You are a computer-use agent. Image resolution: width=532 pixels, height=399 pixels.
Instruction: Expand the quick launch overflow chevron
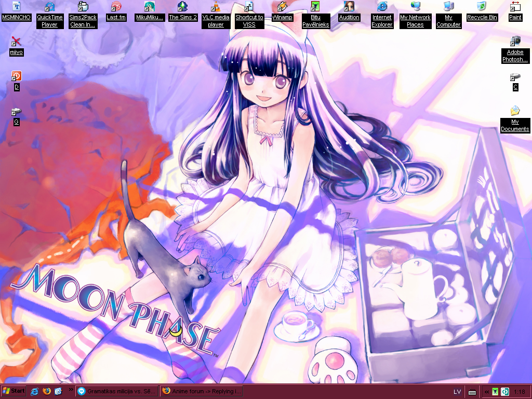71,390
